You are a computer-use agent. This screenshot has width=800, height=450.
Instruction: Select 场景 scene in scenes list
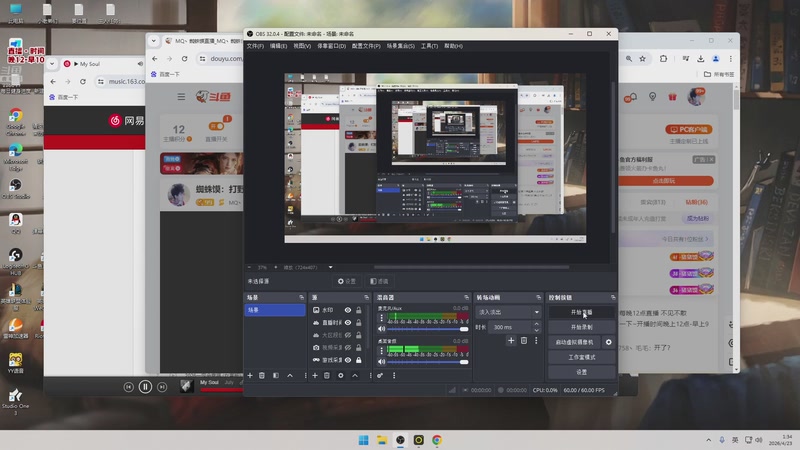(x=275, y=310)
